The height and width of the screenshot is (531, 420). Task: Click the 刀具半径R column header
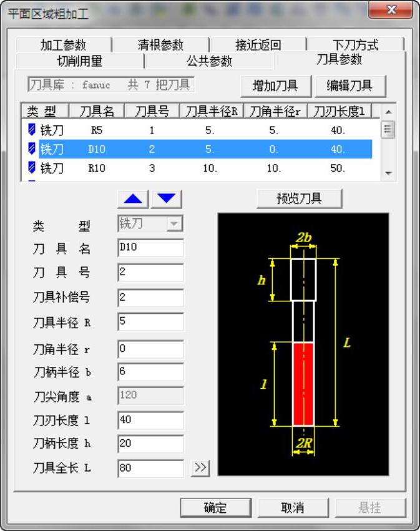(212, 110)
